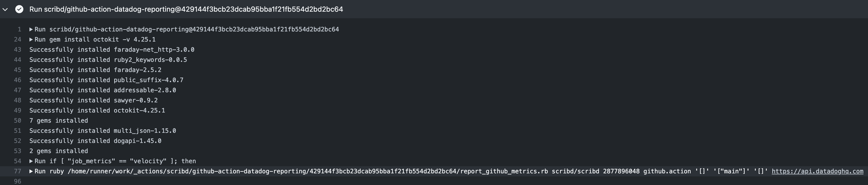Image resolution: width=868 pixels, height=185 pixels.
Task: Expand the 'Run if job_metrics' group triangle
Action: pyautogui.click(x=31, y=161)
